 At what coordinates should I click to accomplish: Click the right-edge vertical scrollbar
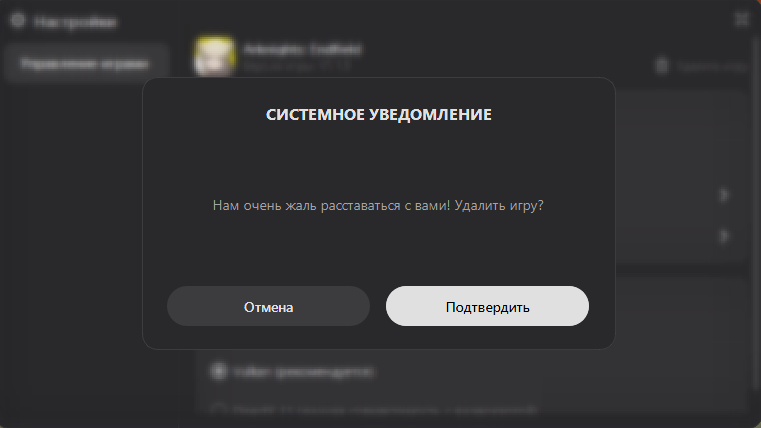(x=757, y=214)
